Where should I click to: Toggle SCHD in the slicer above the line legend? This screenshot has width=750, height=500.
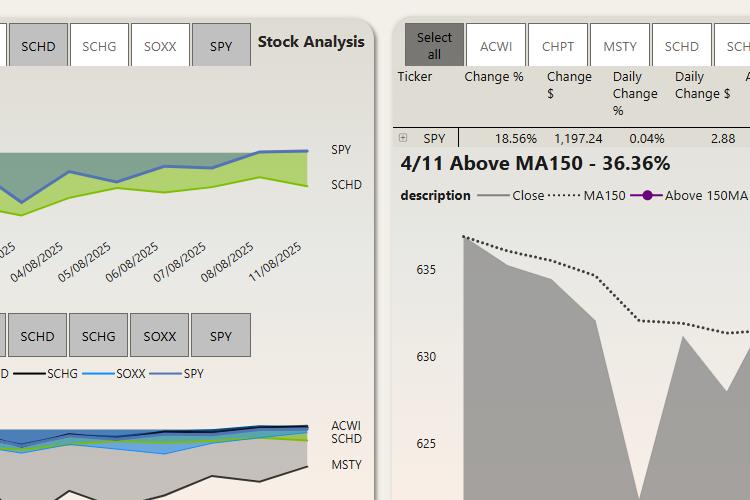click(37, 335)
